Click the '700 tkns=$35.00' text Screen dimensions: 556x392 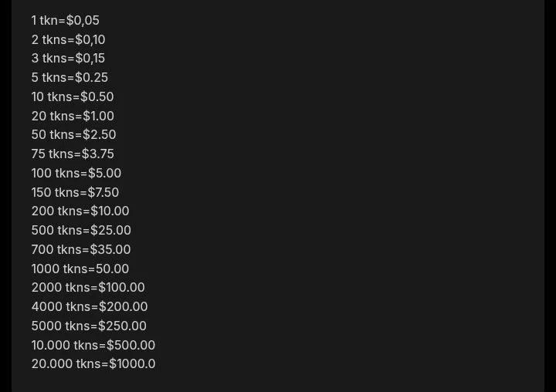coord(81,249)
